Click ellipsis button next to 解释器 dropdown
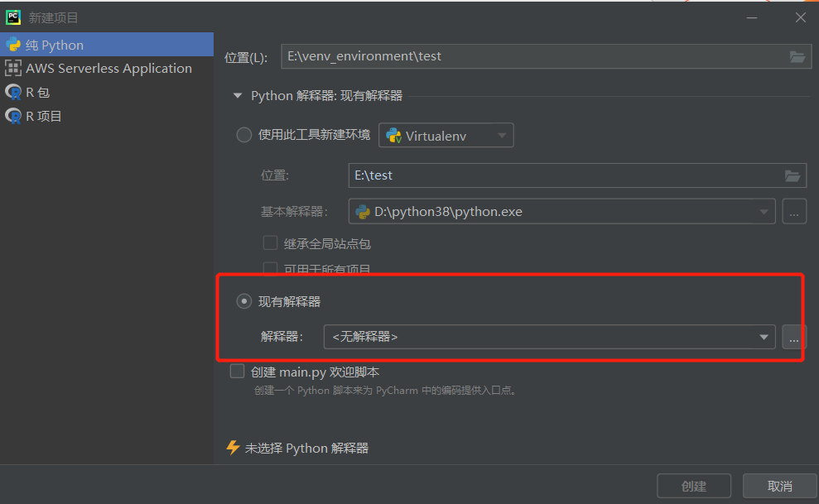Screen dimensions: 819x504 pyautogui.click(x=794, y=337)
